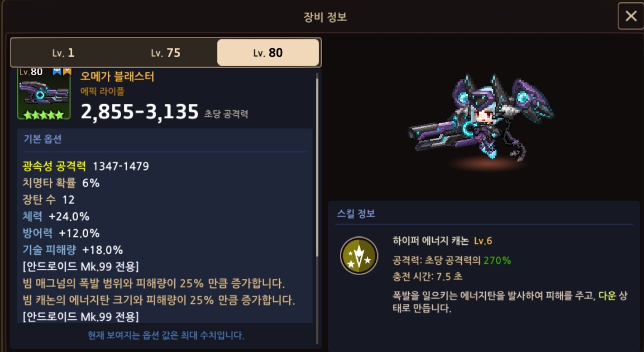Click the 하이퍼 에너지 캐논 Lv.6 skill title
This screenshot has width=644, height=352.
tap(442, 241)
